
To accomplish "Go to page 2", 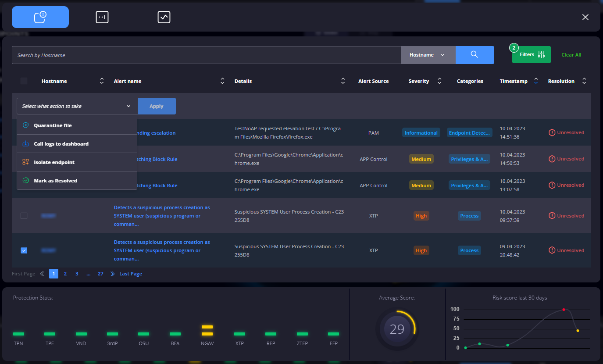I will point(65,274).
